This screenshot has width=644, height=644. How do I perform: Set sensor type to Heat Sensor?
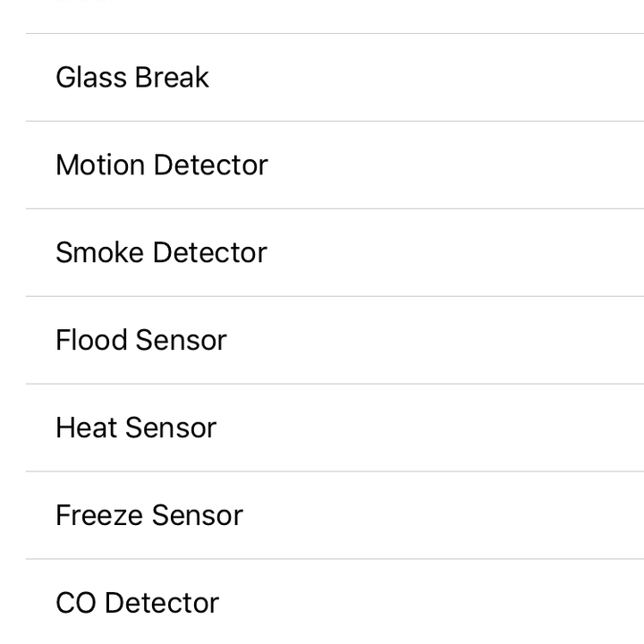[x=322, y=428]
